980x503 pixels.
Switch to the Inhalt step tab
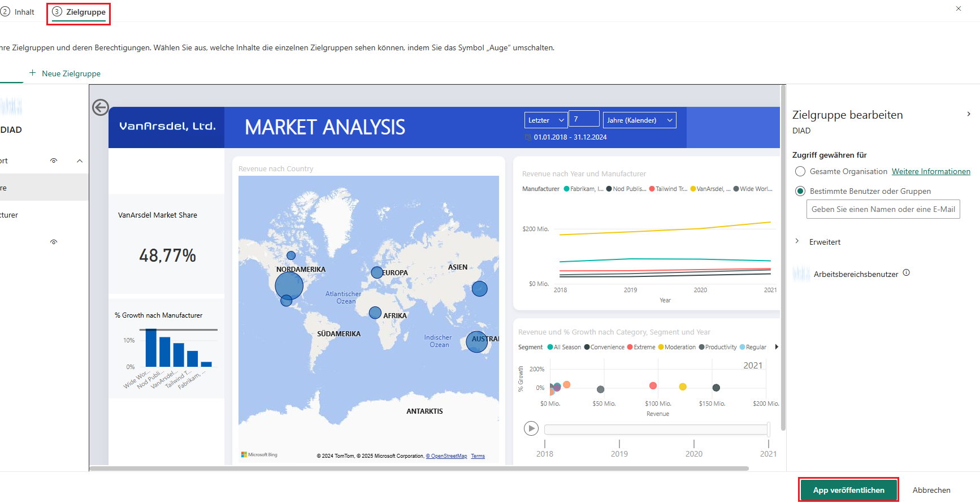pyautogui.click(x=18, y=12)
